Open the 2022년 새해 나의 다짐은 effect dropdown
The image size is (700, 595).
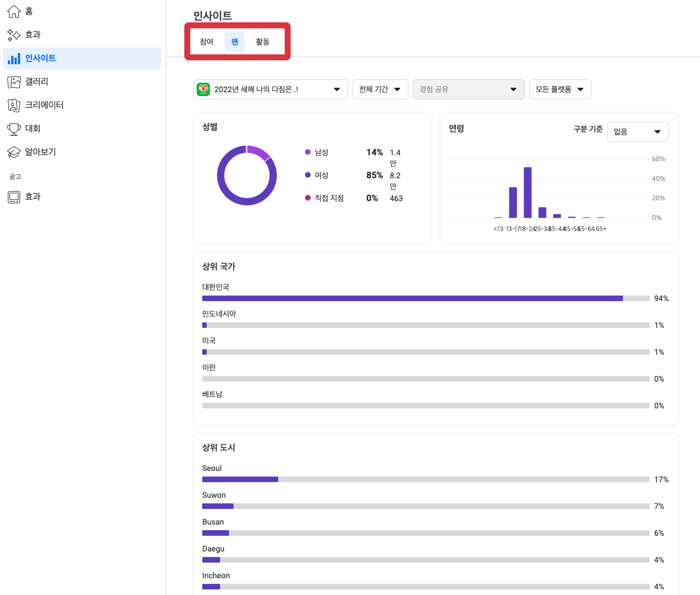[x=270, y=89]
